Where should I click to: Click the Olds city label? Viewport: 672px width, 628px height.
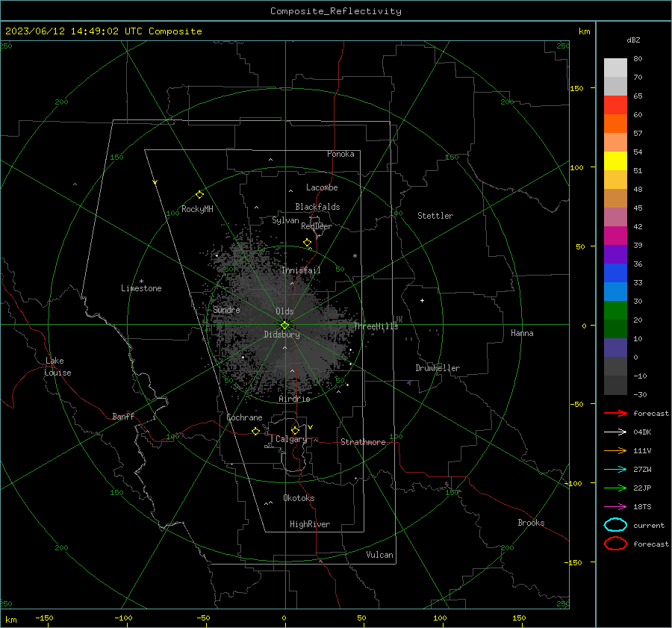point(284,311)
